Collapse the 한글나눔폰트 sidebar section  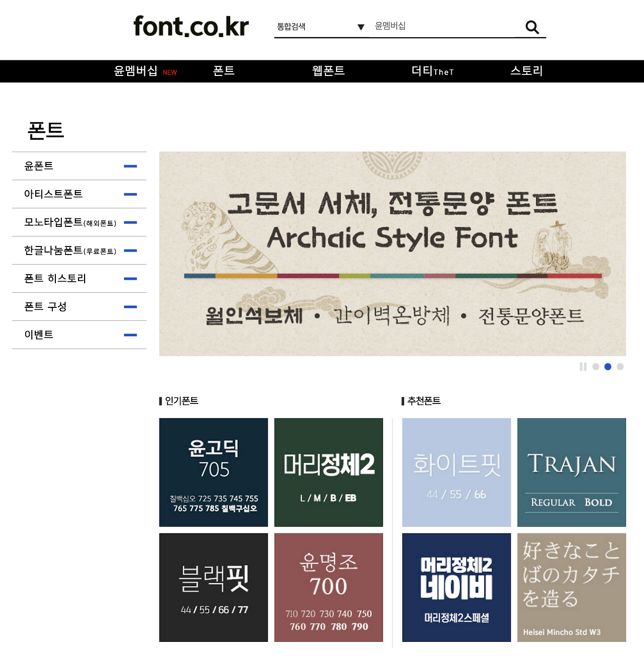pyautogui.click(x=130, y=251)
